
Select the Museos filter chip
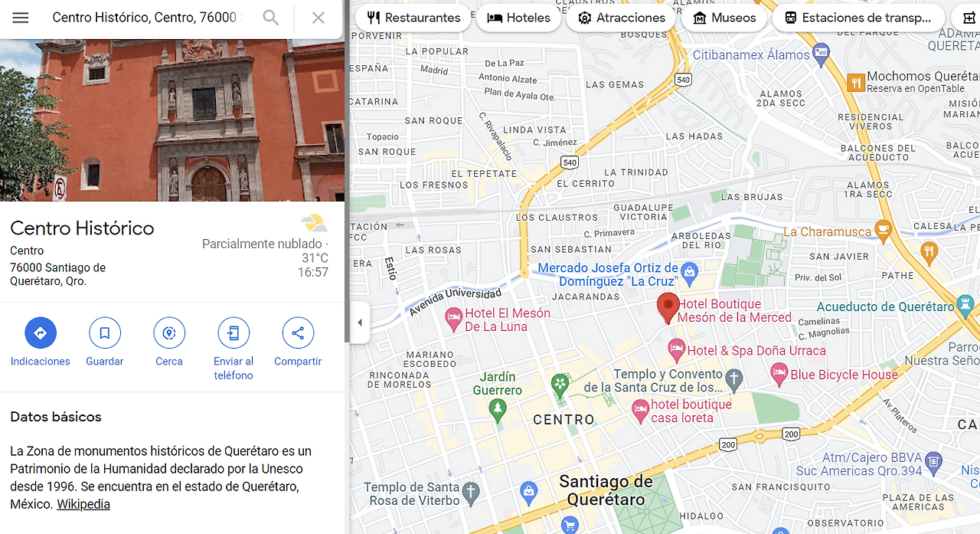[724, 18]
